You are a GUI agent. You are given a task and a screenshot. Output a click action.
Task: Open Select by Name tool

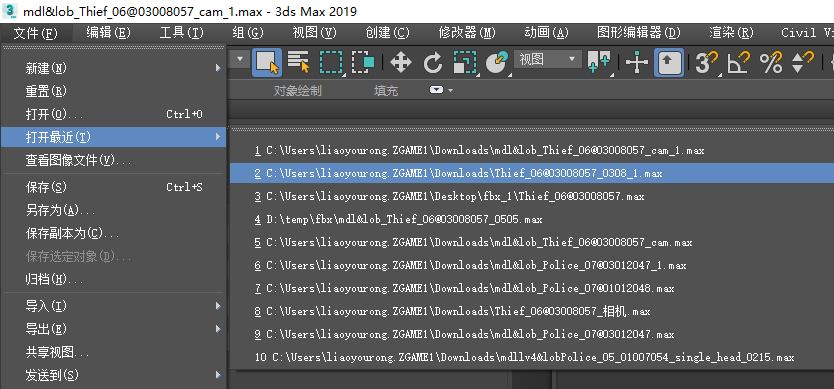[298, 62]
